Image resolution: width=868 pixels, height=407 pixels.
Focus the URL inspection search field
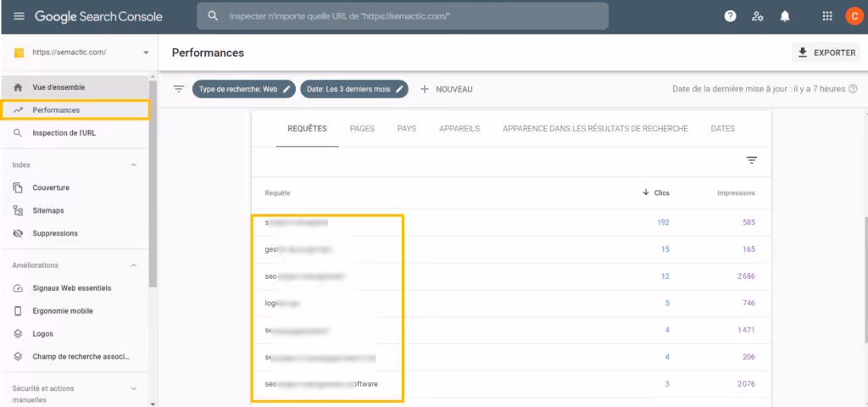[403, 16]
